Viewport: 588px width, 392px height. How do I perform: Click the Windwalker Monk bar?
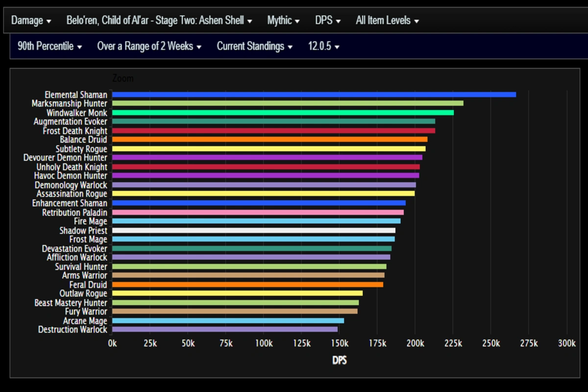pos(283,113)
